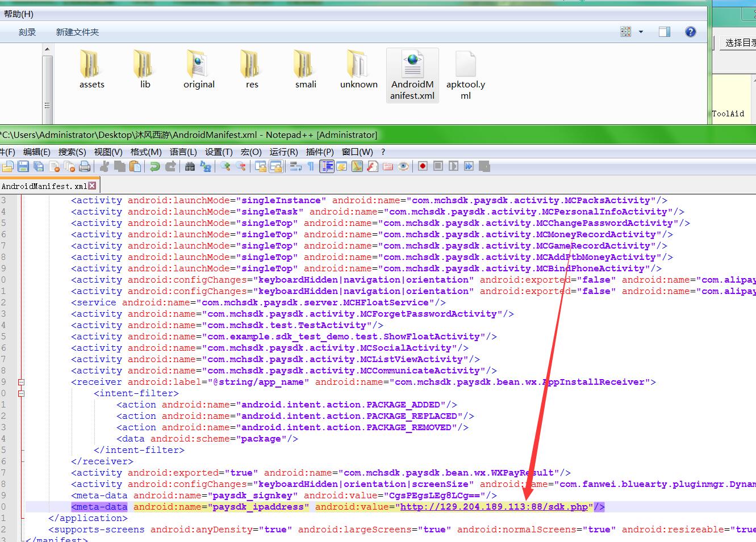The image size is (756, 542).
Task: Open the 插件(P) menu
Action: tap(319, 152)
